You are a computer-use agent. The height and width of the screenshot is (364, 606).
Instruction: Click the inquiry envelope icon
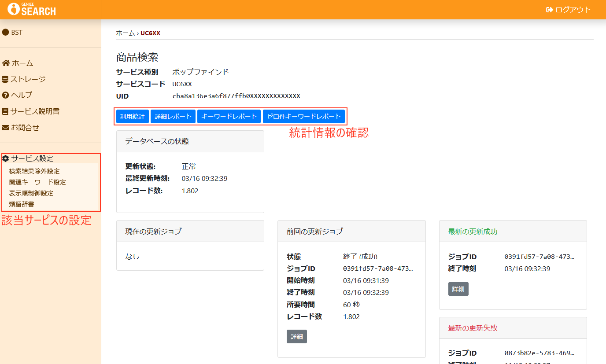6,128
